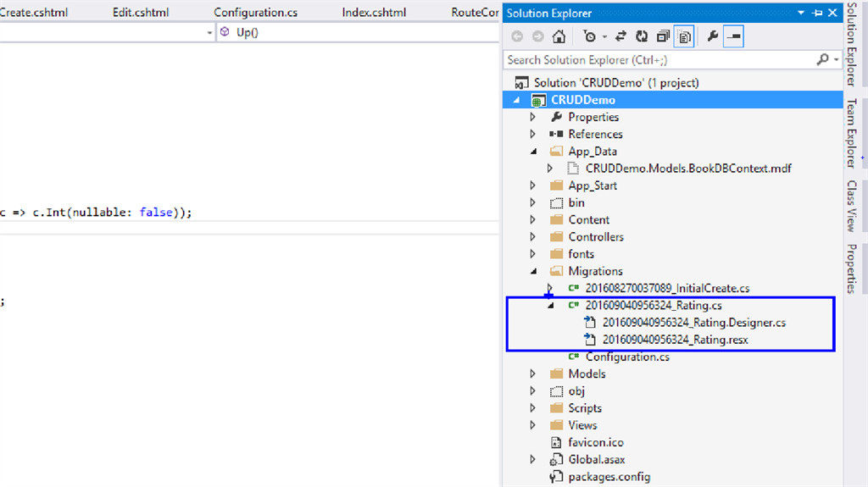Click the Home icon in Solution Explorer

tap(559, 36)
